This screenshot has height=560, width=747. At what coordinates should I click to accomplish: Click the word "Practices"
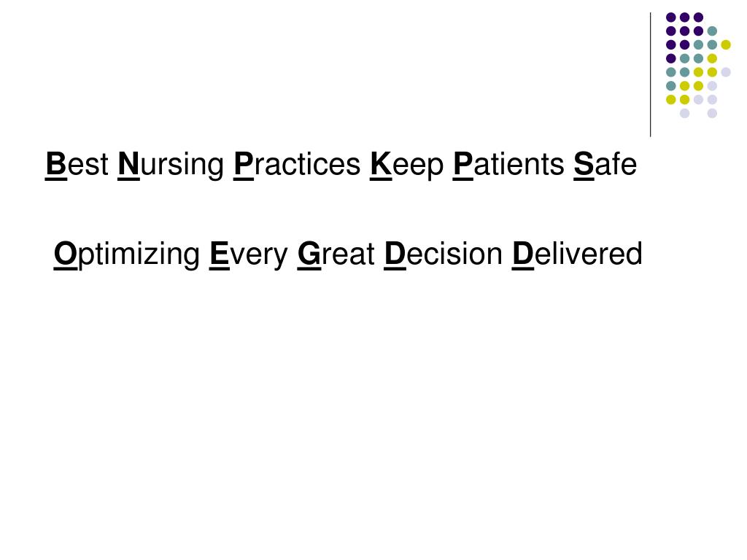click(297, 164)
